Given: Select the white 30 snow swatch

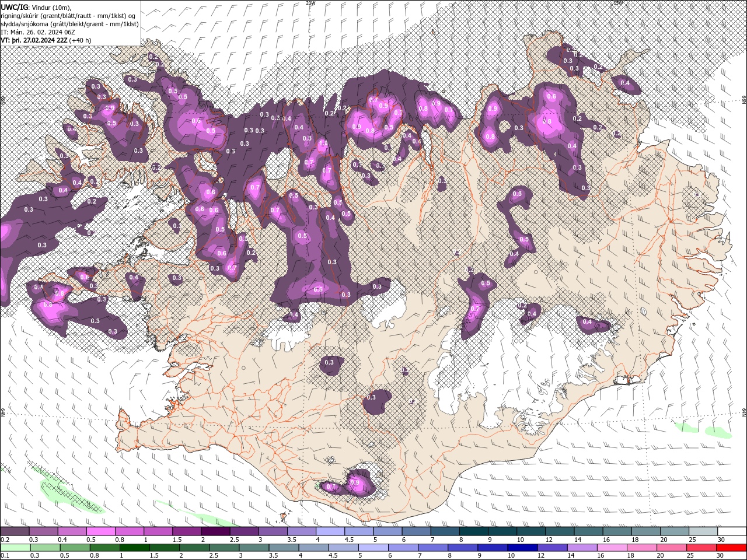Looking at the screenshot, I should click(731, 531).
